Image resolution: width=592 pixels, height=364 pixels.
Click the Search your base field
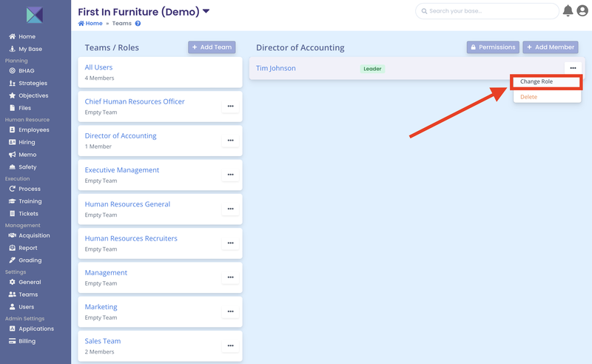[487, 11]
